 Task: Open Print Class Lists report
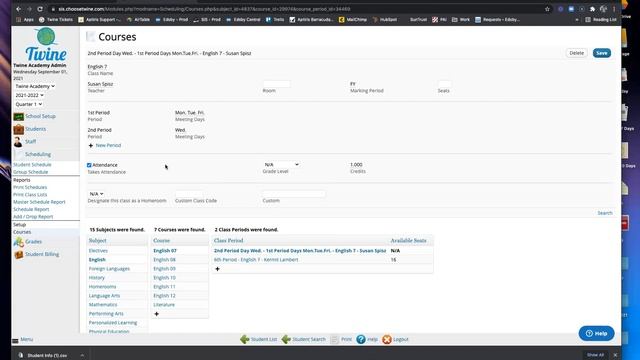[30, 195]
